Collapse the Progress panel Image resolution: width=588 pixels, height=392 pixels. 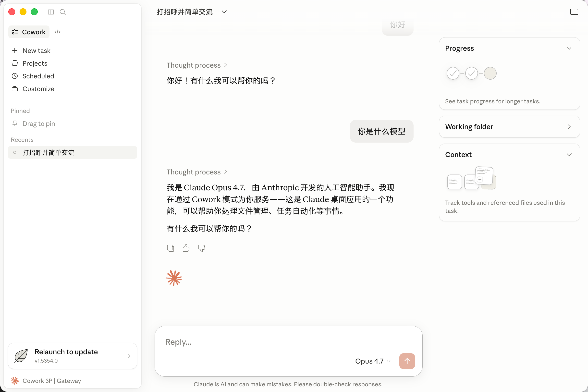point(569,48)
